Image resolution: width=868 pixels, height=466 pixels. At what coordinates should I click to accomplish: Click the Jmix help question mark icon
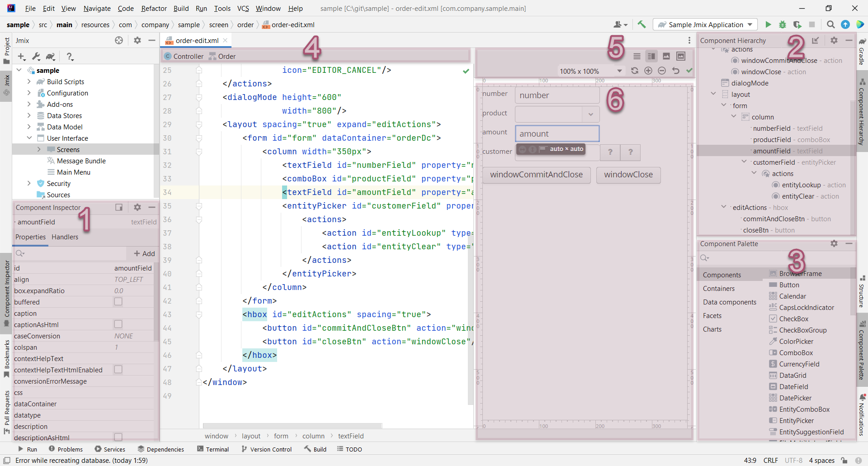pyautogui.click(x=69, y=57)
